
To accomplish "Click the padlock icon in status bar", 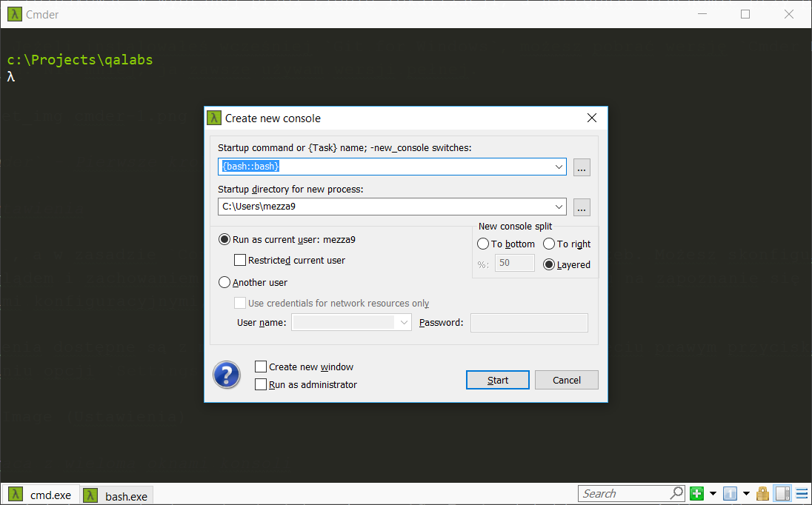I will (x=762, y=494).
